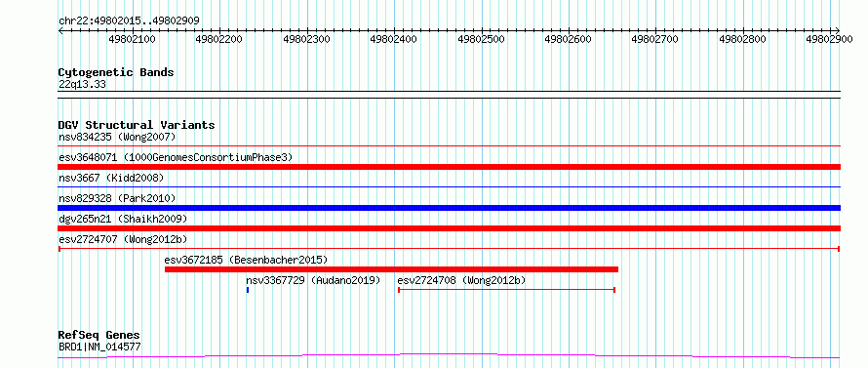Click the RefSeq Genes track title
Screen dimensions: 868x368
pos(99,336)
